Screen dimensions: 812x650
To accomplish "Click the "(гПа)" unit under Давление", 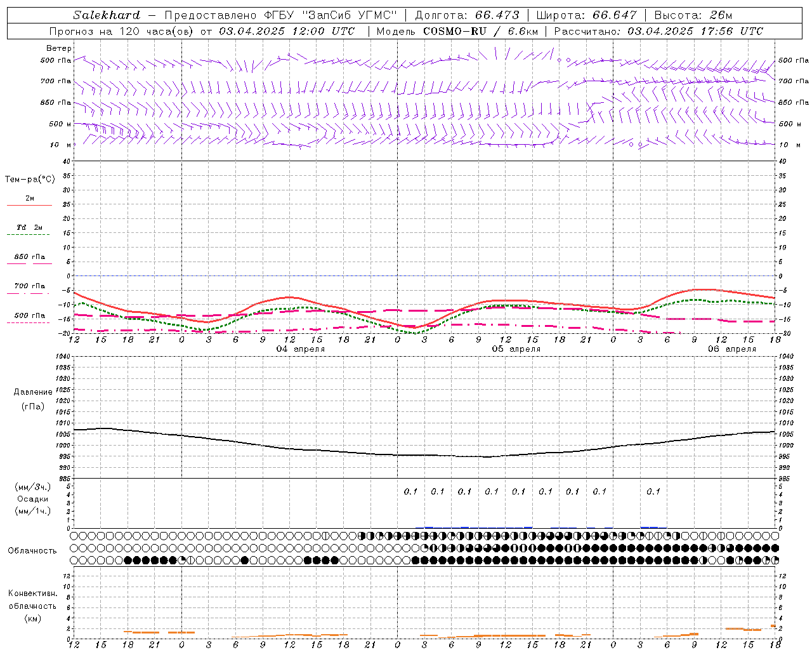I will click(x=33, y=406).
